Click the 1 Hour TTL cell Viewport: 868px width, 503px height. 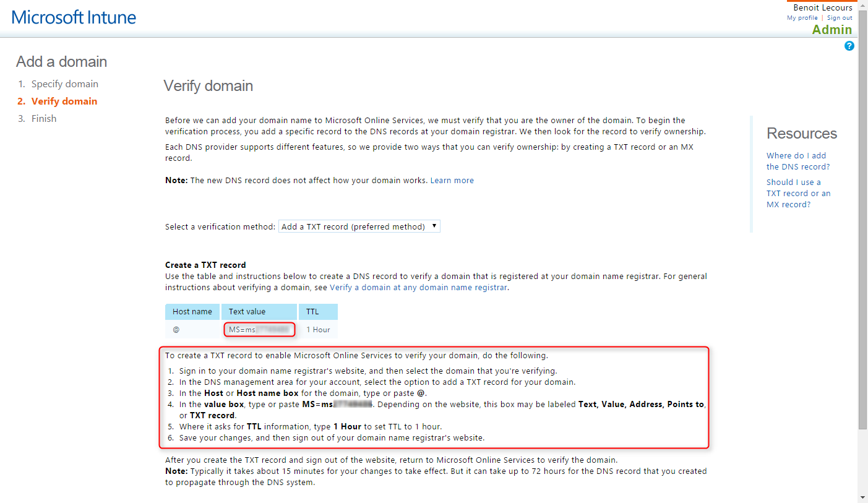tap(318, 330)
